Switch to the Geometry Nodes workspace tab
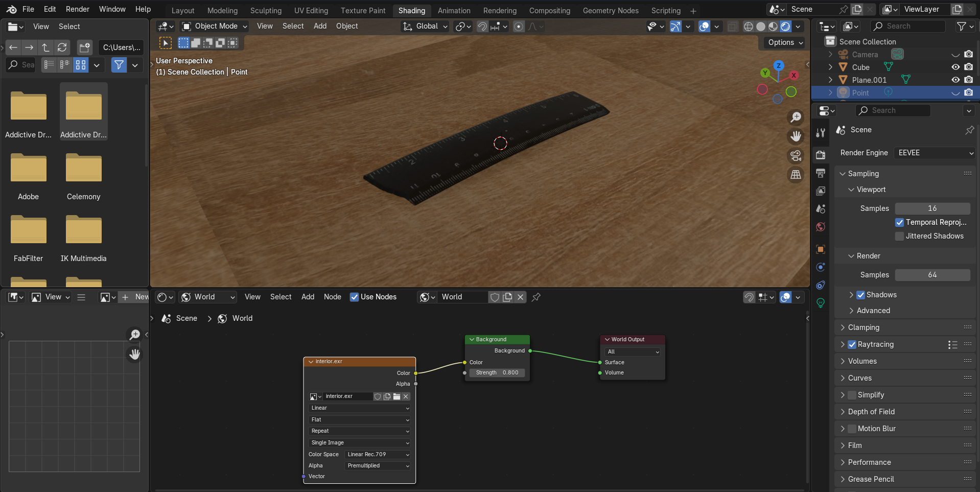This screenshot has width=980, height=492. (x=611, y=11)
